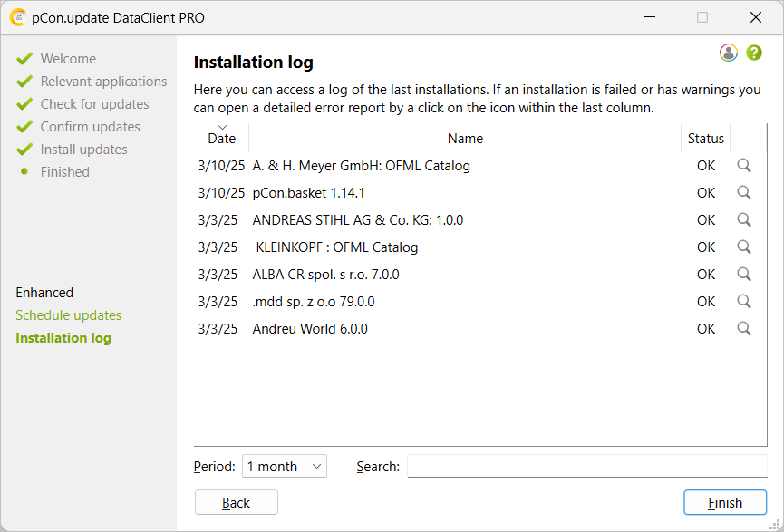The image size is (784, 532).
Task: Sort the log by Date column header
Action: click(x=221, y=138)
